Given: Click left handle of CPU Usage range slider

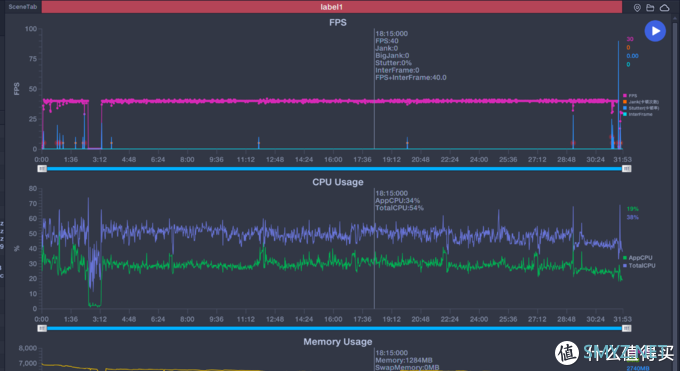Looking at the screenshot, I should tap(42, 328).
